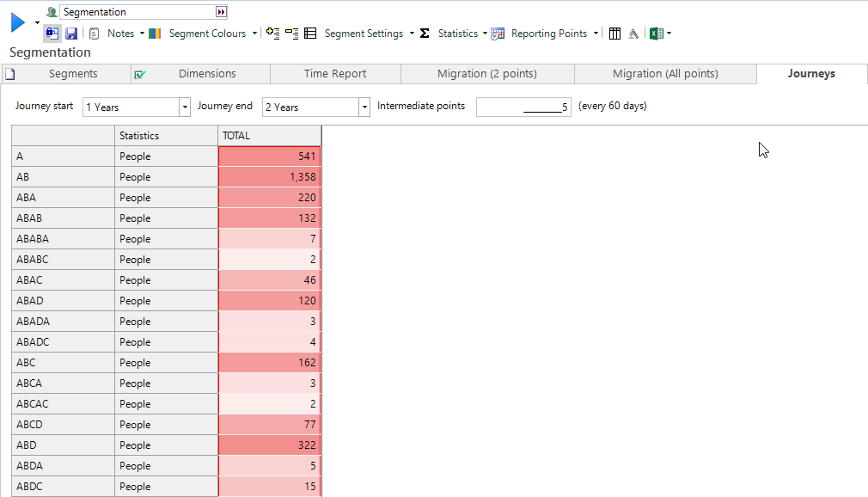This screenshot has width=868, height=497.
Task: Open the Reporting Points menu
Action: pyautogui.click(x=549, y=34)
